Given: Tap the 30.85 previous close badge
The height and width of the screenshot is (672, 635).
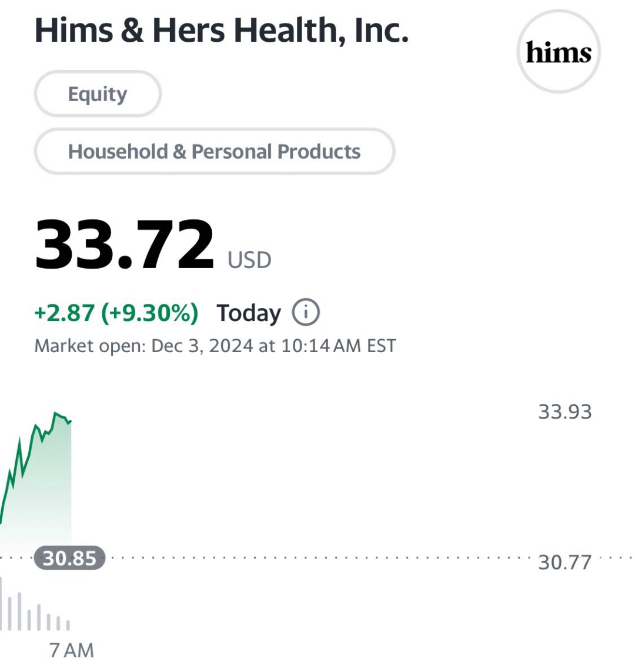Looking at the screenshot, I should point(69,559).
